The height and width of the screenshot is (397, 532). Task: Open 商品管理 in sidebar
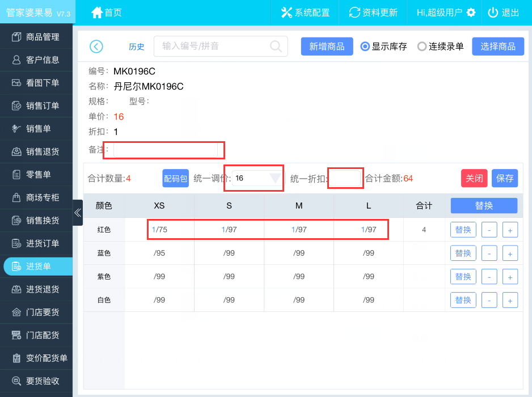coord(36,37)
